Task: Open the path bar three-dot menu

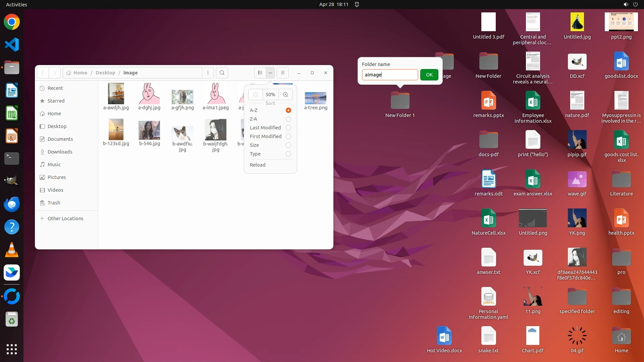Action: (x=208, y=73)
